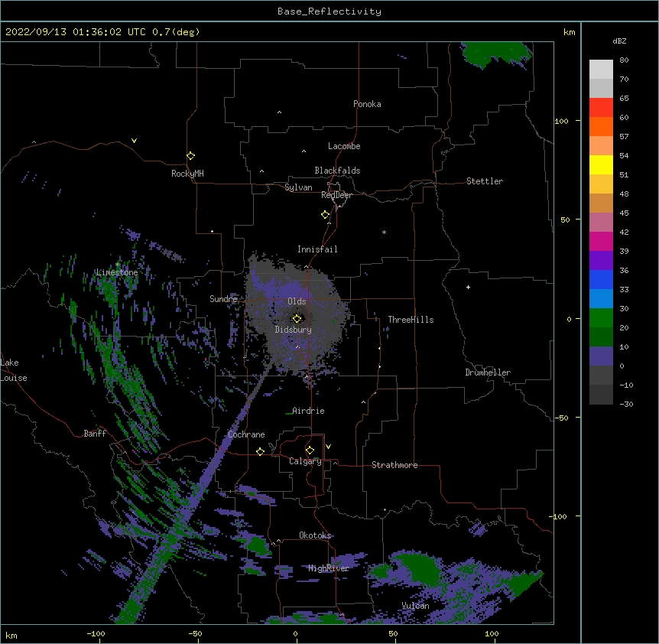Image resolution: width=659 pixels, height=644 pixels.
Task: Click the Limestone label
Action: point(117,272)
